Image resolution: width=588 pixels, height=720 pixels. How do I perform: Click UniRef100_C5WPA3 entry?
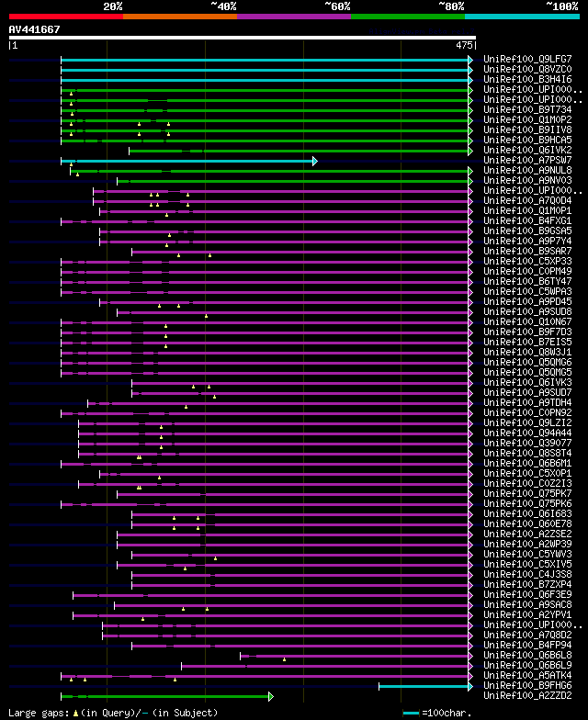pos(527,292)
